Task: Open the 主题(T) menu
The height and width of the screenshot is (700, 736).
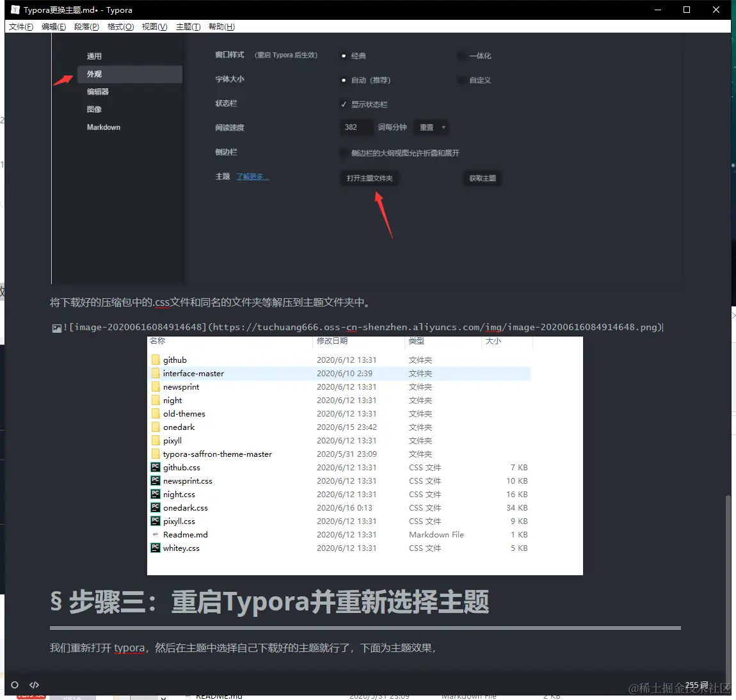Action: tap(188, 27)
